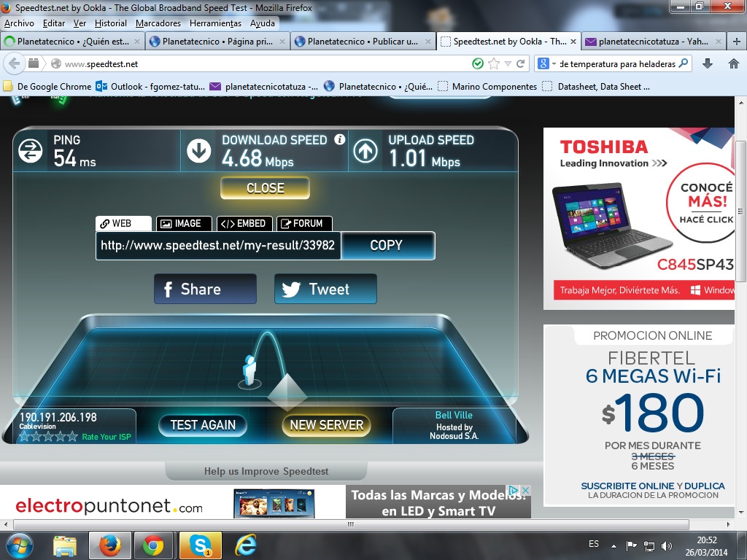The height and width of the screenshot is (560, 747).
Task: Open the Marcadores menu
Action: 158,23
